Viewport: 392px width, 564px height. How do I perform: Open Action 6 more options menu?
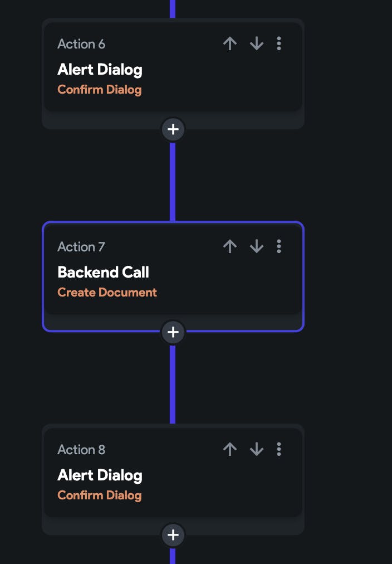279,43
